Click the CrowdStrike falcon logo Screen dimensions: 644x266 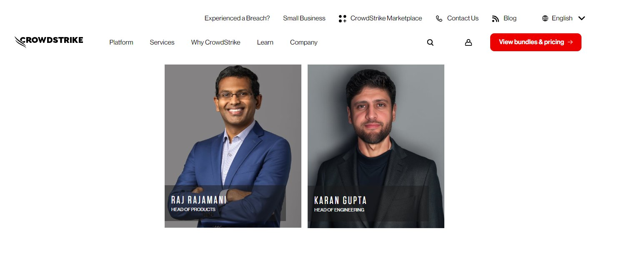pyautogui.click(x=49, y=42)
